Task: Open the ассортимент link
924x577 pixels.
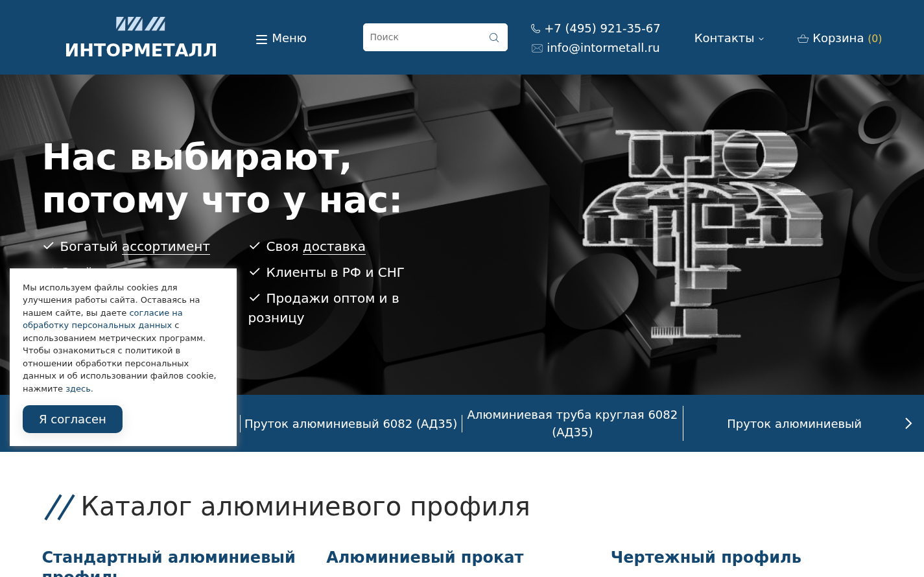Action: (x=166, y=246)
